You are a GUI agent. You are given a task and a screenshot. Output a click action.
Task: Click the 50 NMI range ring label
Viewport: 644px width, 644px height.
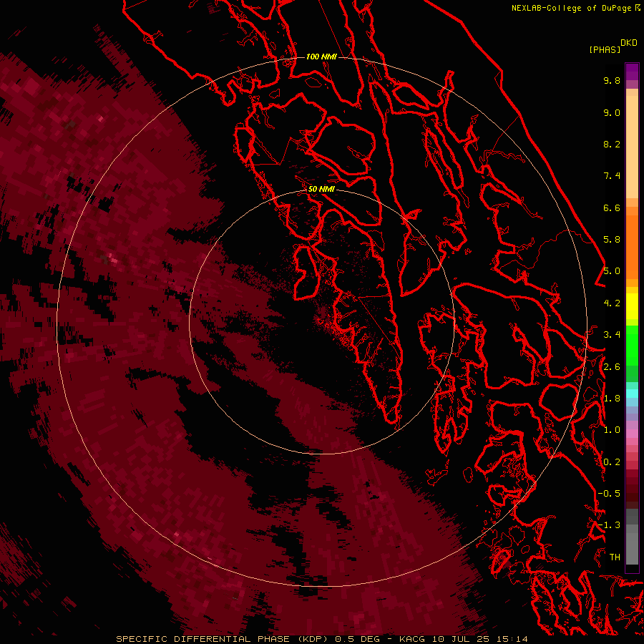321,189
